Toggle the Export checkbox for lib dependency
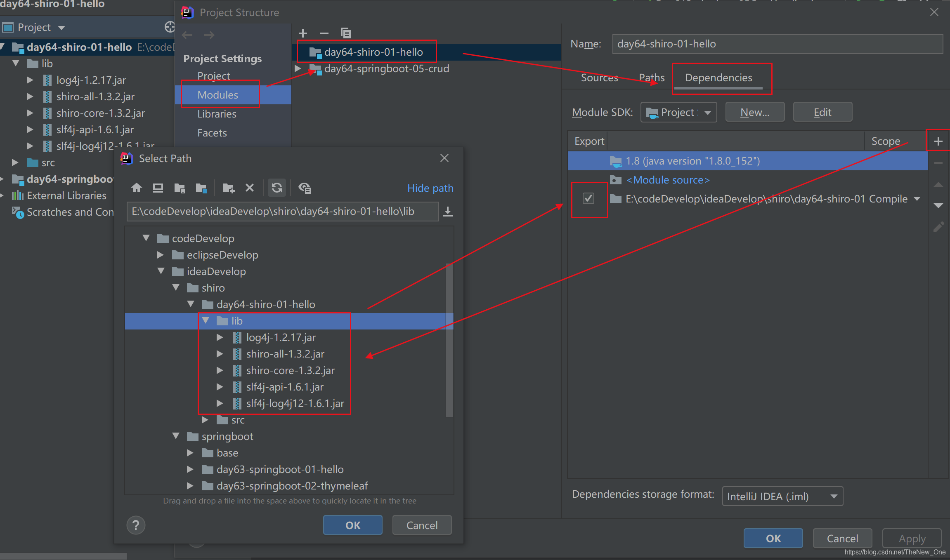Image resolution: width=950 pixels, height=560 pixels. (x=588, y=198)
